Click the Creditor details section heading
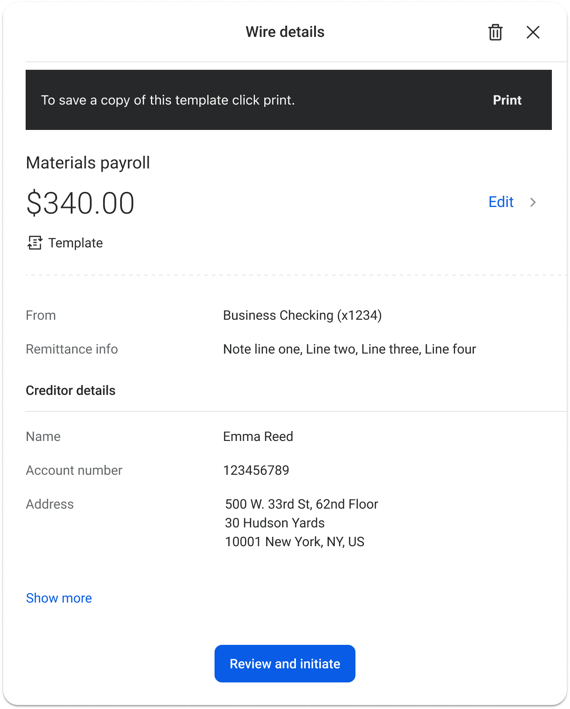 pyautogui.click(x=71, y=390)
